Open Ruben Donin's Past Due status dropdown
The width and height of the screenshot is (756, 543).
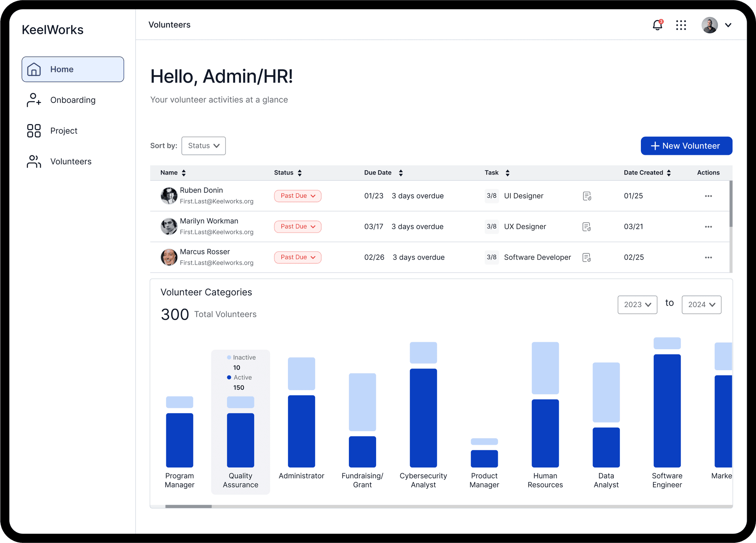[298, 196]
